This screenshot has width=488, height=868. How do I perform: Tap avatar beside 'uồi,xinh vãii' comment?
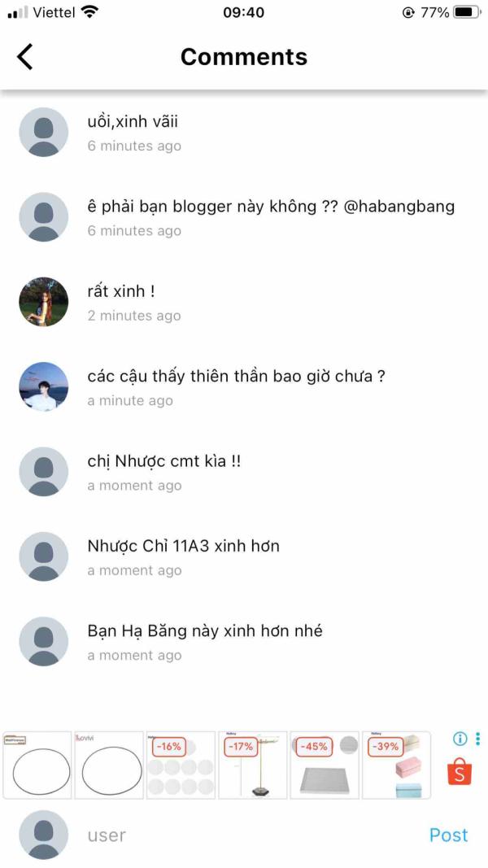click(44, 132)
